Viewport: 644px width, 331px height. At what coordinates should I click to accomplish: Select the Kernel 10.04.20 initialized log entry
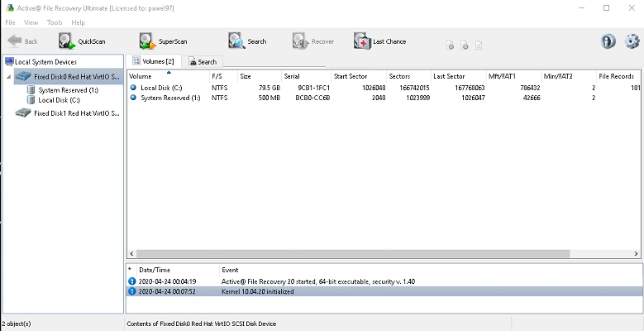click(x=259, y=291)
